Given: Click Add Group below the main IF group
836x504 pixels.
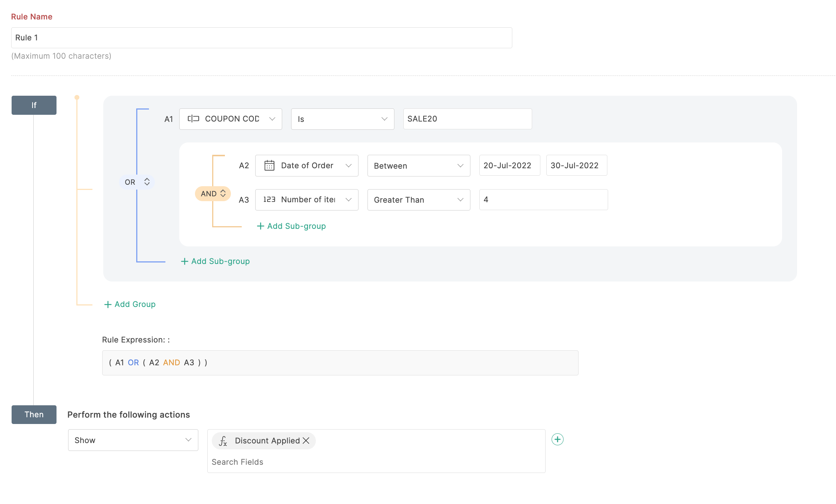Looking at the screenshot, I should click(129, 304).
